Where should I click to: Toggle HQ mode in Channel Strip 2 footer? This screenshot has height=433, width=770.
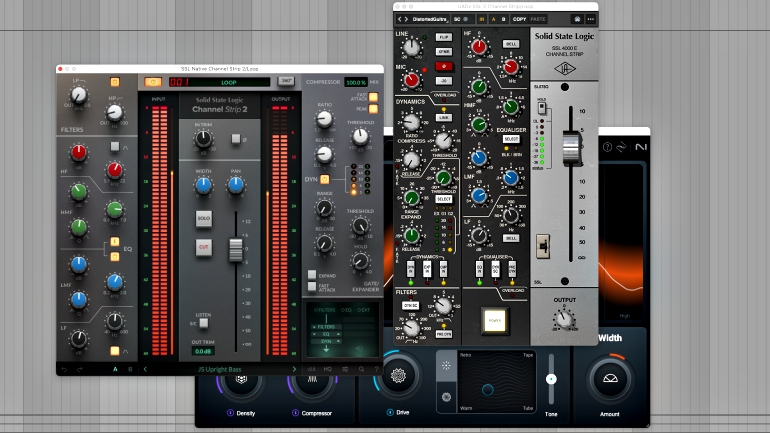click(328, 369)
